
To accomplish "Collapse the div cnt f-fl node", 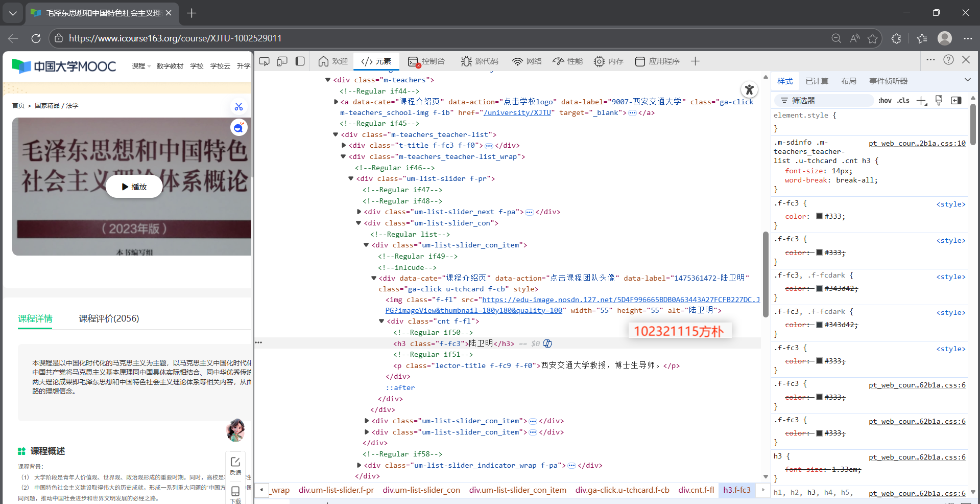I will 381,321.
